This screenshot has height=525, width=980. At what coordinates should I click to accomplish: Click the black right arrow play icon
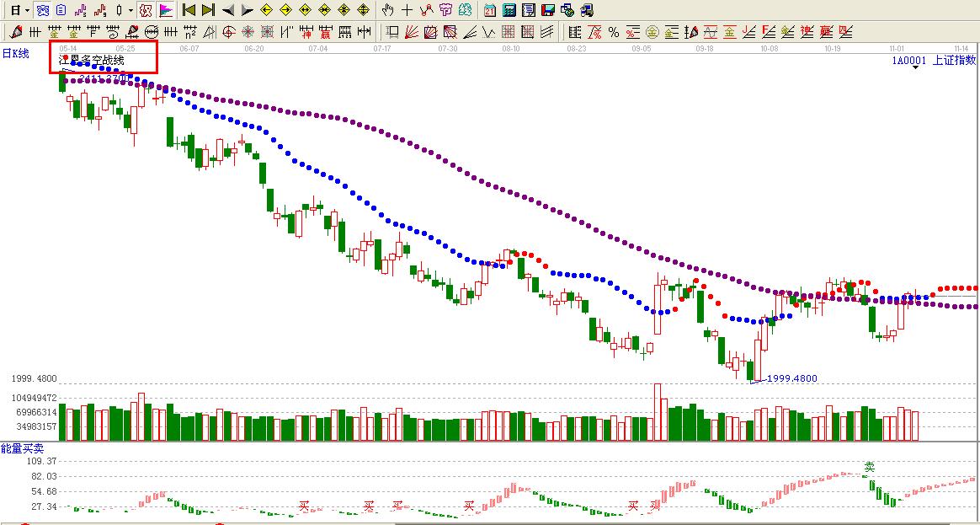pos(247,10)
